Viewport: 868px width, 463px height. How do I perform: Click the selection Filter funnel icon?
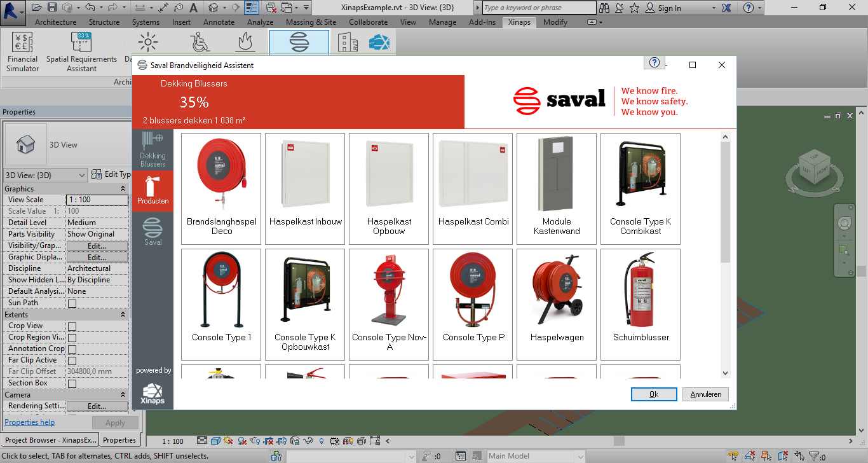click(814, 456)
